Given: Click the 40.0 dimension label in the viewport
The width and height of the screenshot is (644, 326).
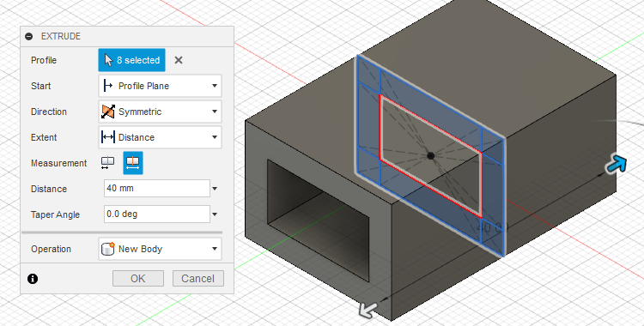Looking at the screenshot, I should (x=493, y=227).
